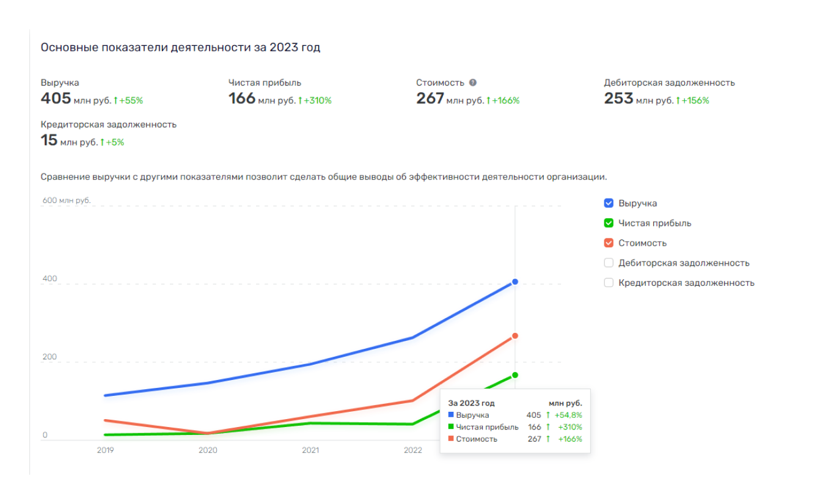831x504 pixels.
Task: Click the 200 y-axis label
Action: tap(49, 357)
